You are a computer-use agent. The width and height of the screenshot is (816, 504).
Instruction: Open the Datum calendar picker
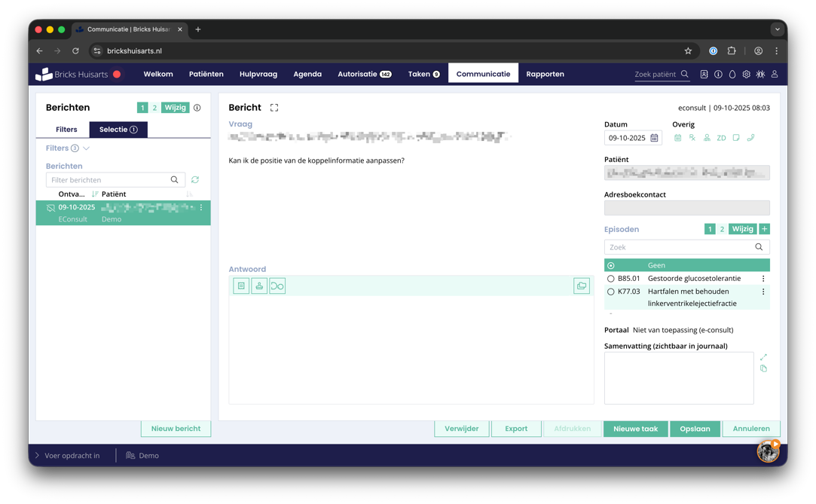click(x=654, y=139)
